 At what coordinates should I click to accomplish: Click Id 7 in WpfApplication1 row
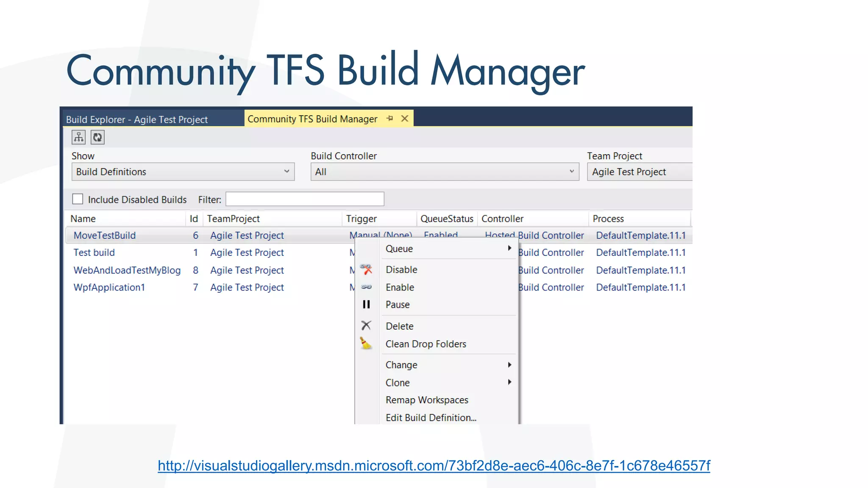(x=195, y=287)
